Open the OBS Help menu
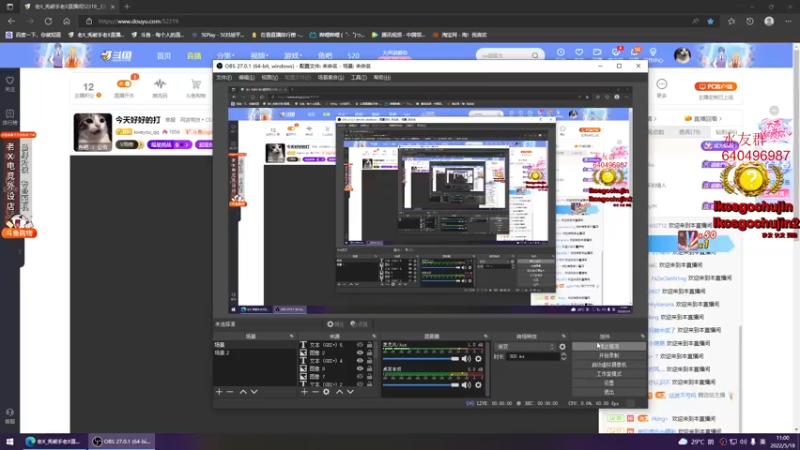The height and width of the screenshot is (450, 800). [382, 78]
